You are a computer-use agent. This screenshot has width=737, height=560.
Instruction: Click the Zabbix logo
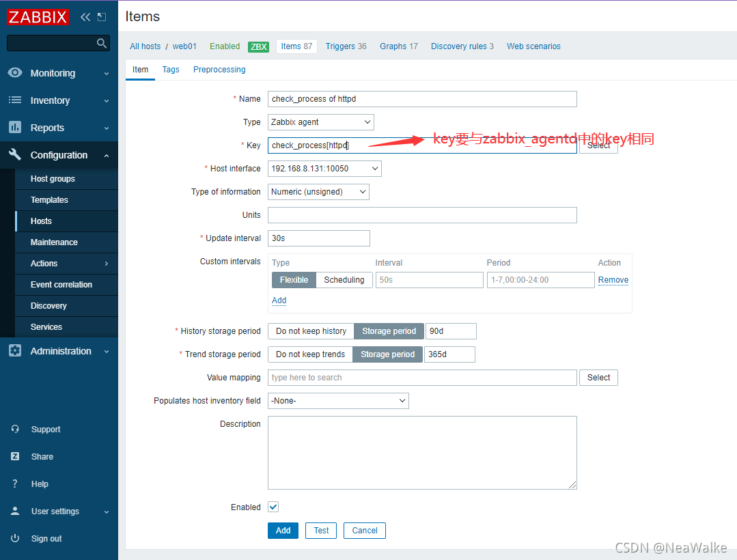(x=38, y=17)
